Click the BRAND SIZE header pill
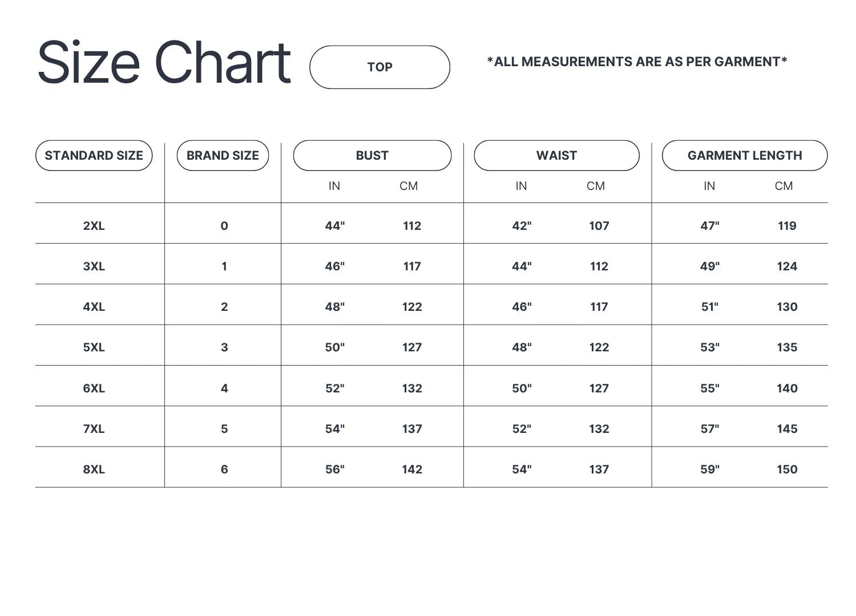Image resolution: width=856 pixels, height=616 pixels. click(x=223, y=156)
